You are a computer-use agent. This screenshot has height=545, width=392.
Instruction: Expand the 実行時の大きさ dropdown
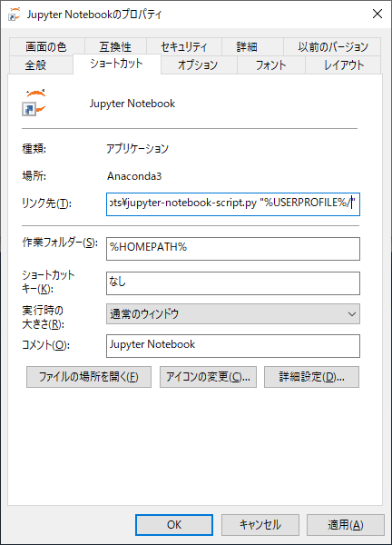[x=233, y=314]
